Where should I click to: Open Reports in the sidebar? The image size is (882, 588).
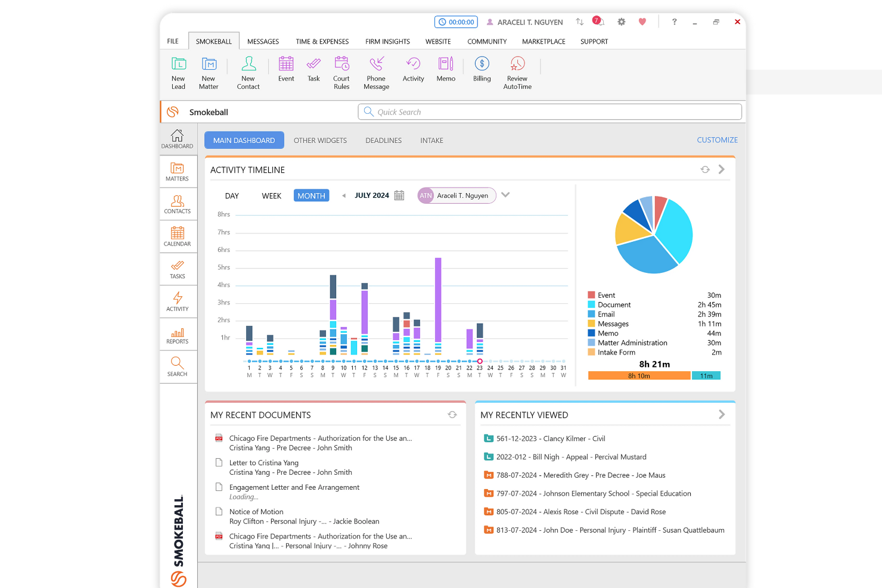pos(178,335)
